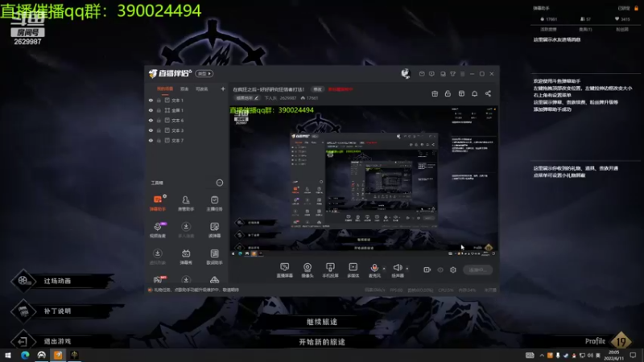
Task: Click 继续旅途 in the game menu
Action: [322, 322]
